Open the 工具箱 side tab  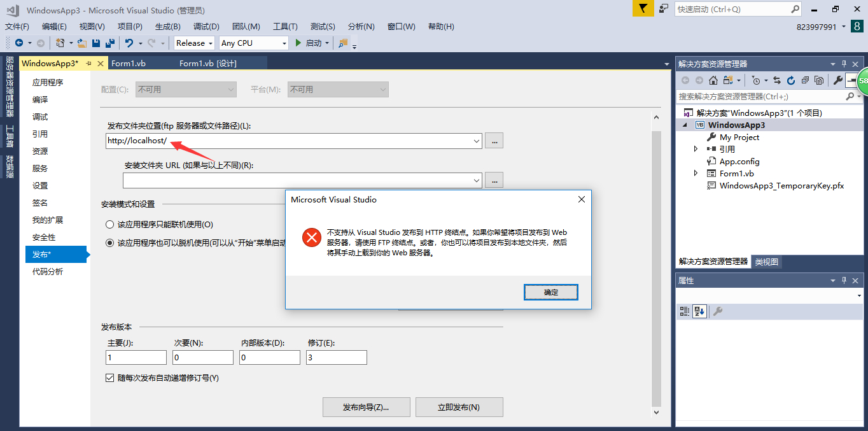click(x=10, y=136)
